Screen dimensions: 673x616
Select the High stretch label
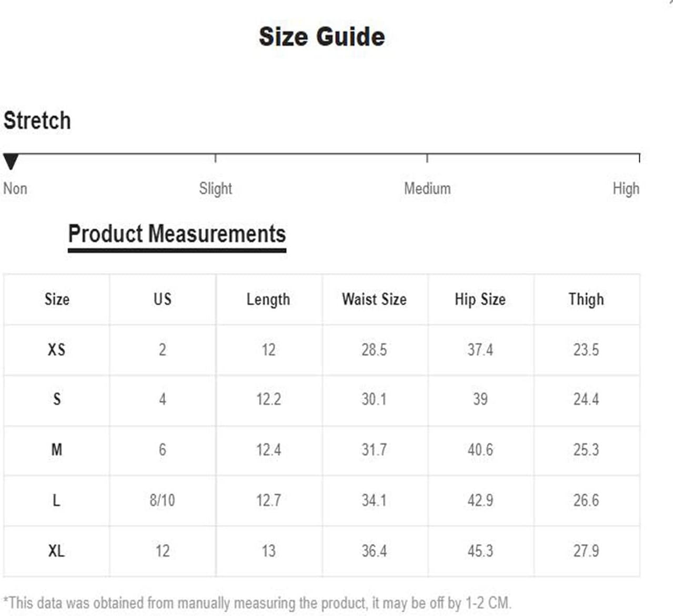point(626,188)
